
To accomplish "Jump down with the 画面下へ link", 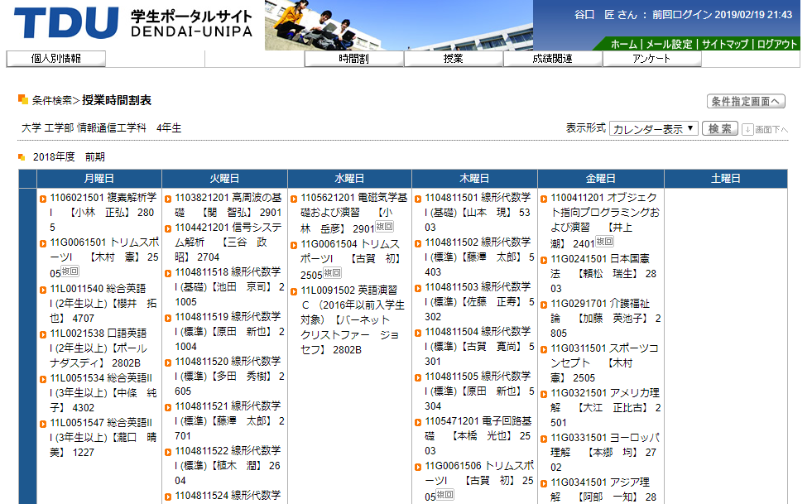I will (766, 129).
